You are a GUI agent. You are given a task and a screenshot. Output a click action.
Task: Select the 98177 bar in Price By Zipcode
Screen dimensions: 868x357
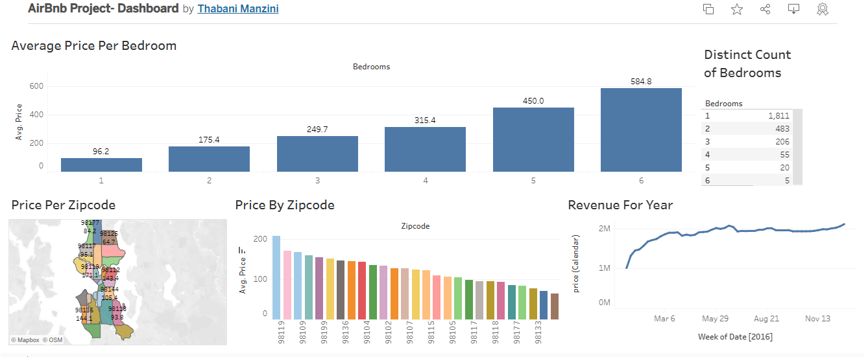click(522, 303)
